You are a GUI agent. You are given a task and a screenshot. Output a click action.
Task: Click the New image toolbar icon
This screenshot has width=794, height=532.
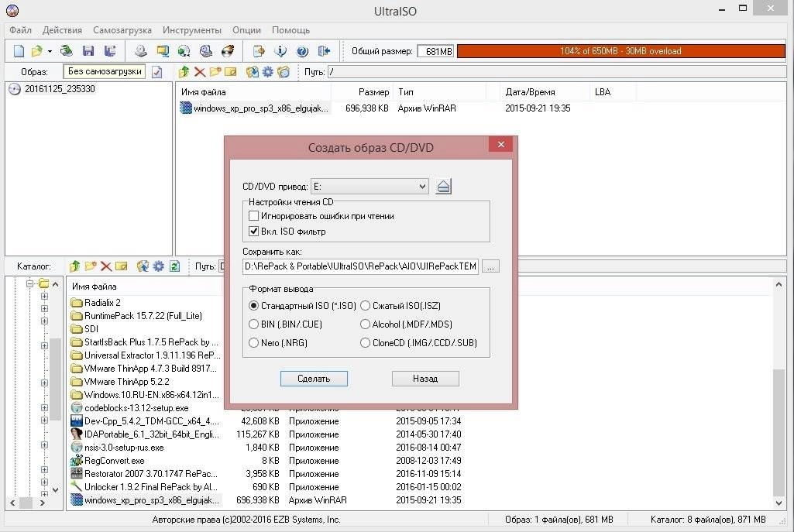[19, 51]
